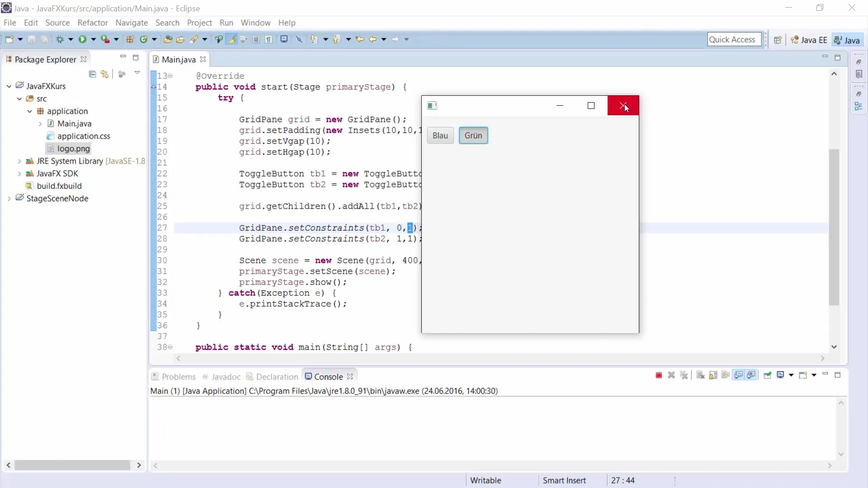Switch to the Declaration tab

[x=272, y=376]
